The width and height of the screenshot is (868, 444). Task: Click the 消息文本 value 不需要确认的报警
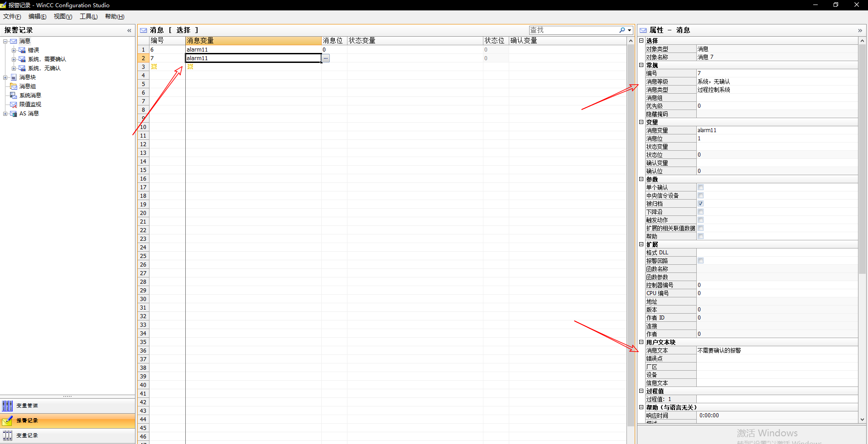point(719,350)
